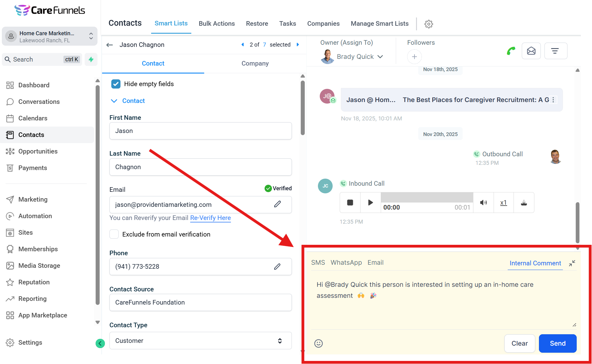The width and height of the screenshot is (592, 364).
Task: Click the call recording progress bar
Action: (427, 198)
